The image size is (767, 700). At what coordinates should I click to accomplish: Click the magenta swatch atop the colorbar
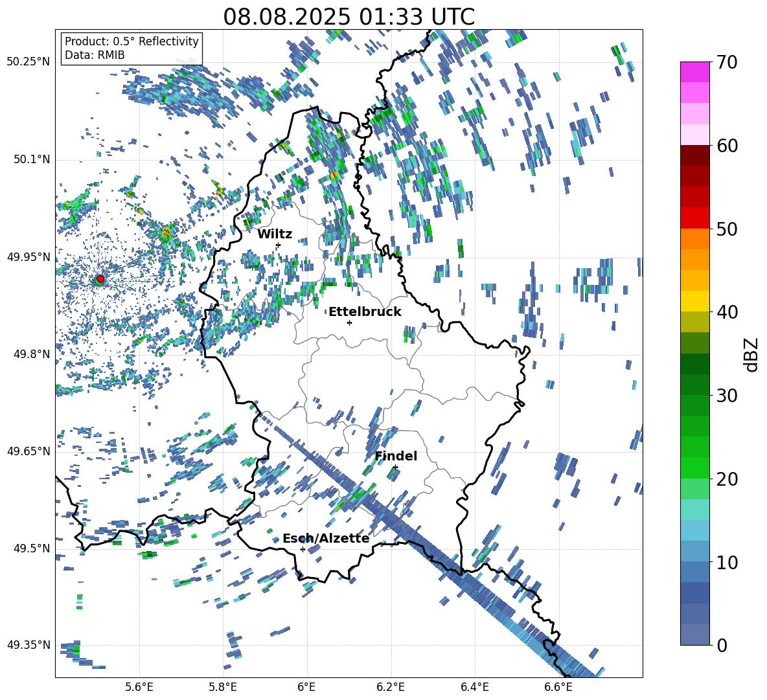click(694, 72)
